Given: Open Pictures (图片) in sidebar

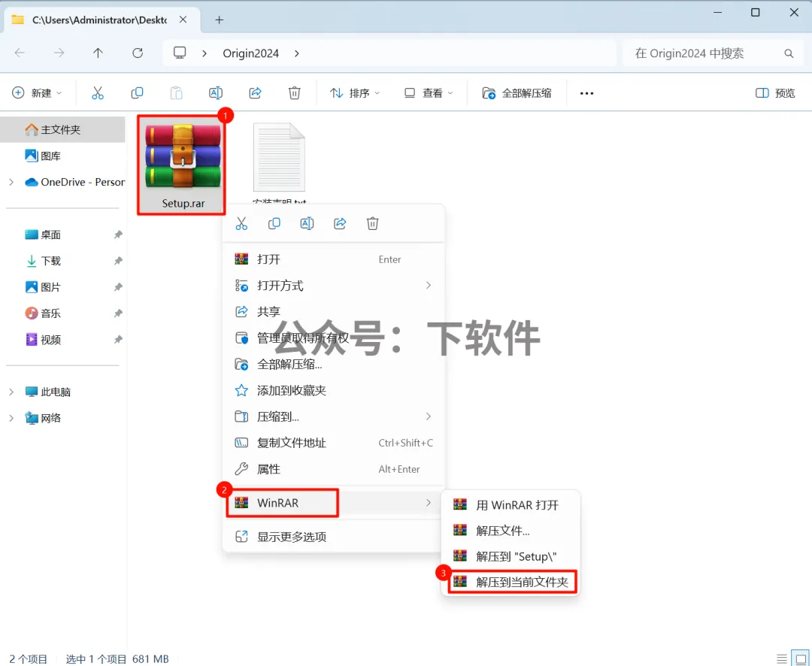Looking at the screenshot, I should point(62,287).
